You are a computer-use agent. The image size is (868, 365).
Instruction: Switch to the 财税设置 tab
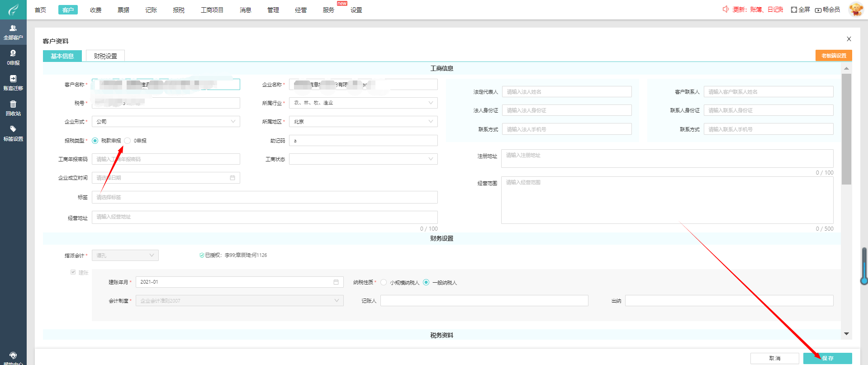pos(105,56)
